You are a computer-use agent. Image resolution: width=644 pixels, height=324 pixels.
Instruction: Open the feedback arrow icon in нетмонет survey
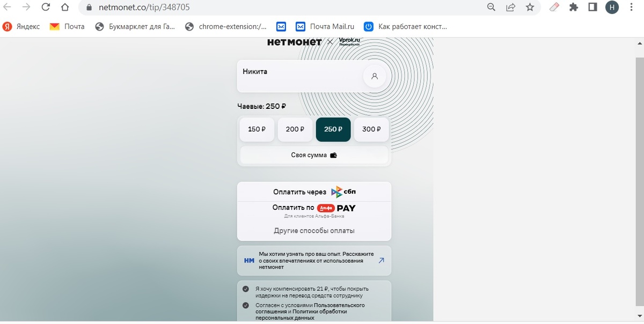point(381,261)
